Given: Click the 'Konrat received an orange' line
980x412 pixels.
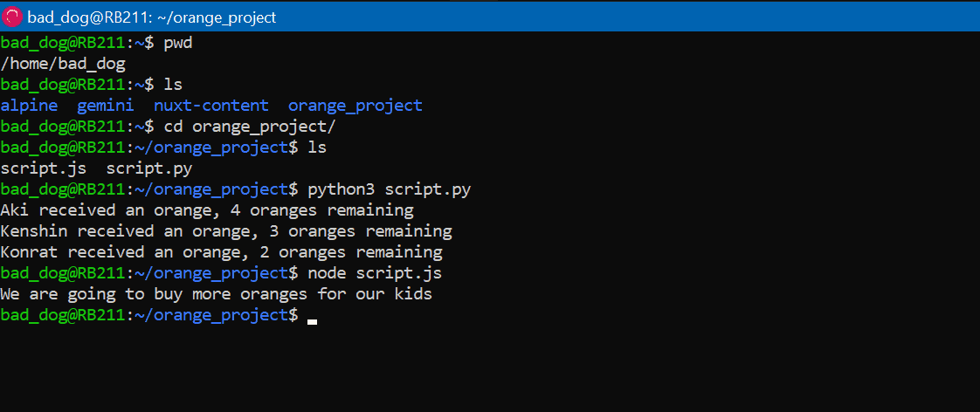Looking at the screenshot, I should pos(221,252).
